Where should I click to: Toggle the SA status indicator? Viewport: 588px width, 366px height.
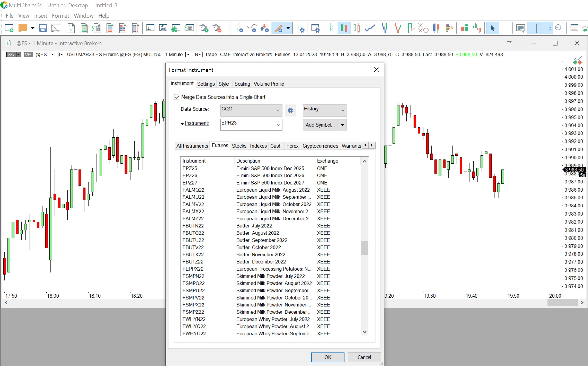[11, 55]
